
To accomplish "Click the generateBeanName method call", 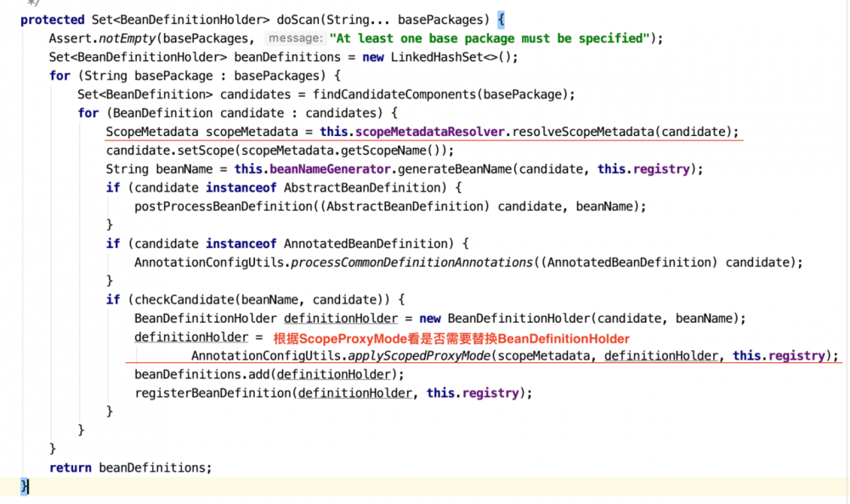I will click(x=454, y=170).
